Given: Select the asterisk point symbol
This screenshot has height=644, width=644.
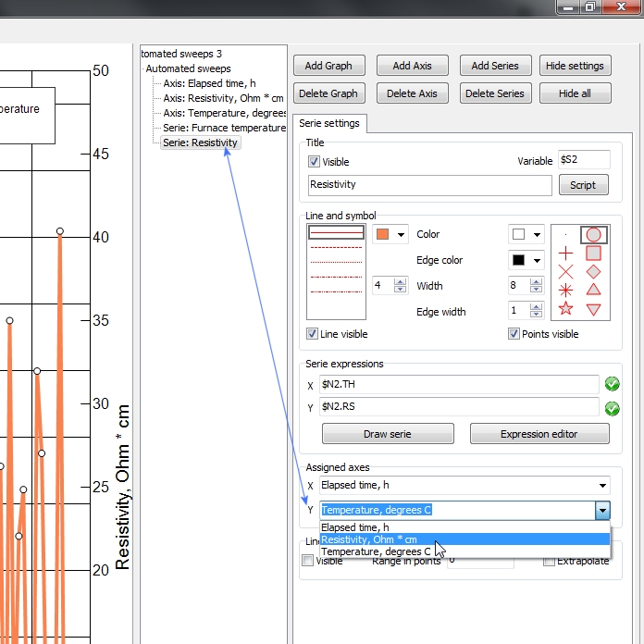Looking at the screenshot, I should pyautogui.click(x=565, y=291).
